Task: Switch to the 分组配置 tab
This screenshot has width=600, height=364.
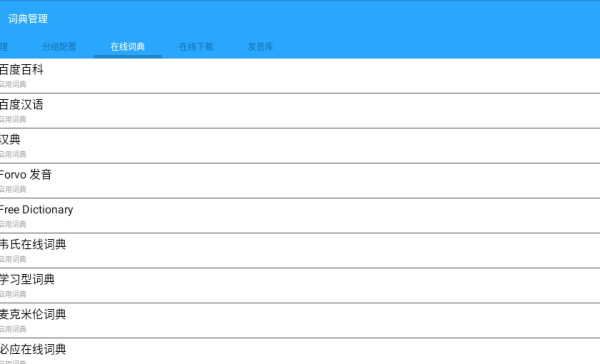Action: pyautogui.click(x=59, y=47)
